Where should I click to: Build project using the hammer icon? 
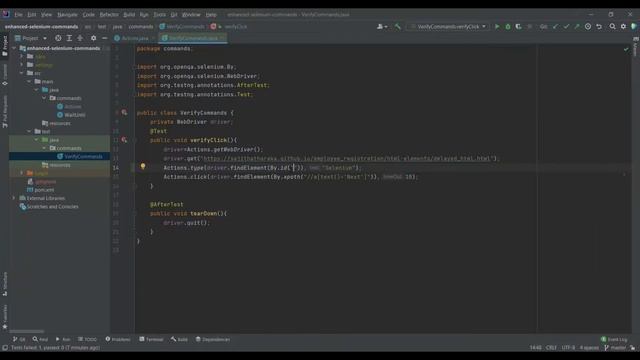tap(398, 27)
